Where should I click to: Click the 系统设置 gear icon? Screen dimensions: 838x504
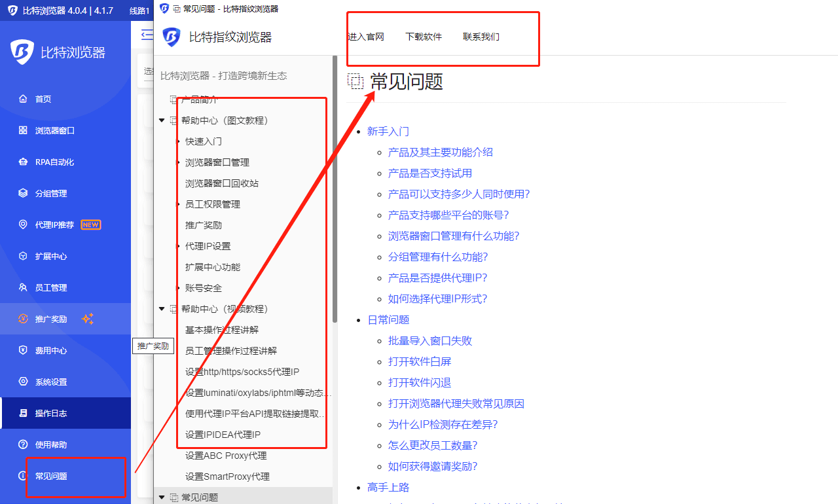click(x=23, y=382)
